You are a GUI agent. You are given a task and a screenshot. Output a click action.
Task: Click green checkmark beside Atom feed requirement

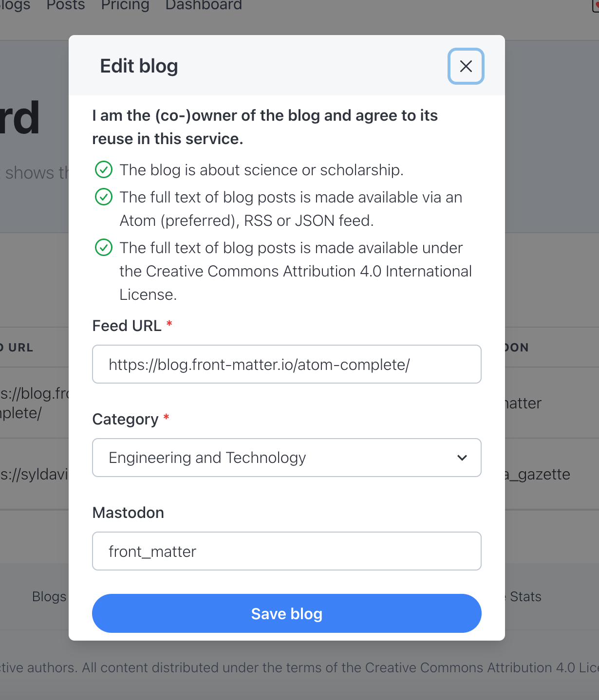point(103,197)
